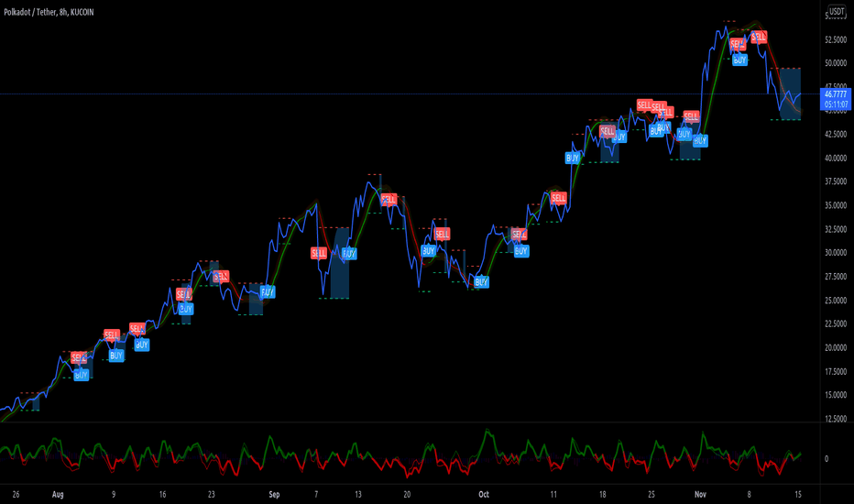The image size is (854, 504).
Task: Click the 26 date label on time axis
Action: click(16, 495)
